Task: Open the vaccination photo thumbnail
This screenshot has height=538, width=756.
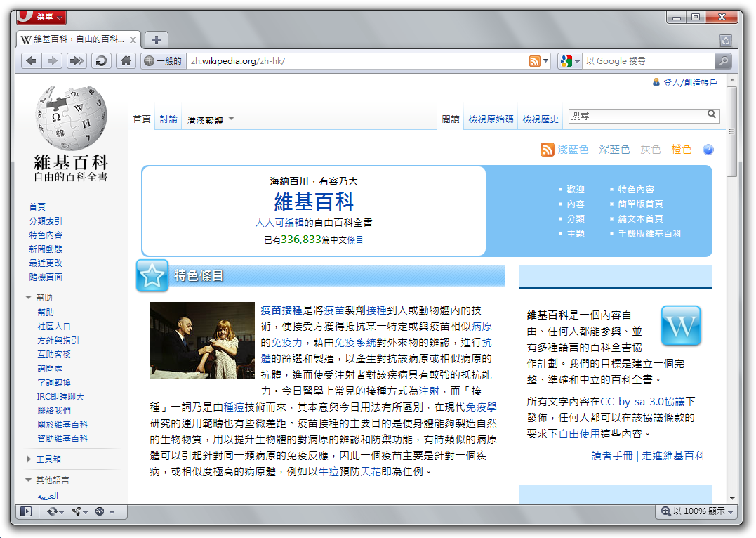Action: (202, 341)
